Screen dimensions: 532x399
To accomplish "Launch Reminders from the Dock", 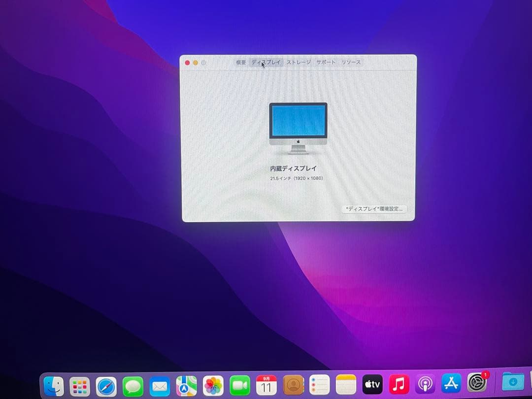I will (x=320, y=384).
